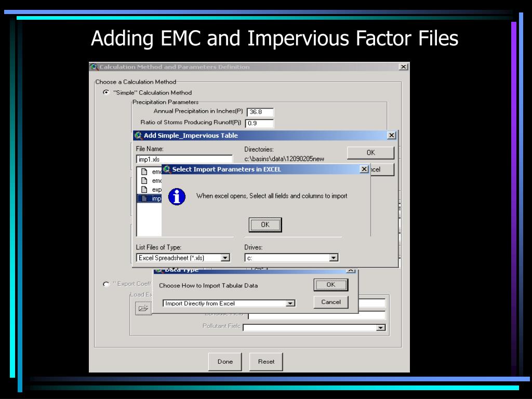Select the highlighted imp file in list

(x=149, y=198)
